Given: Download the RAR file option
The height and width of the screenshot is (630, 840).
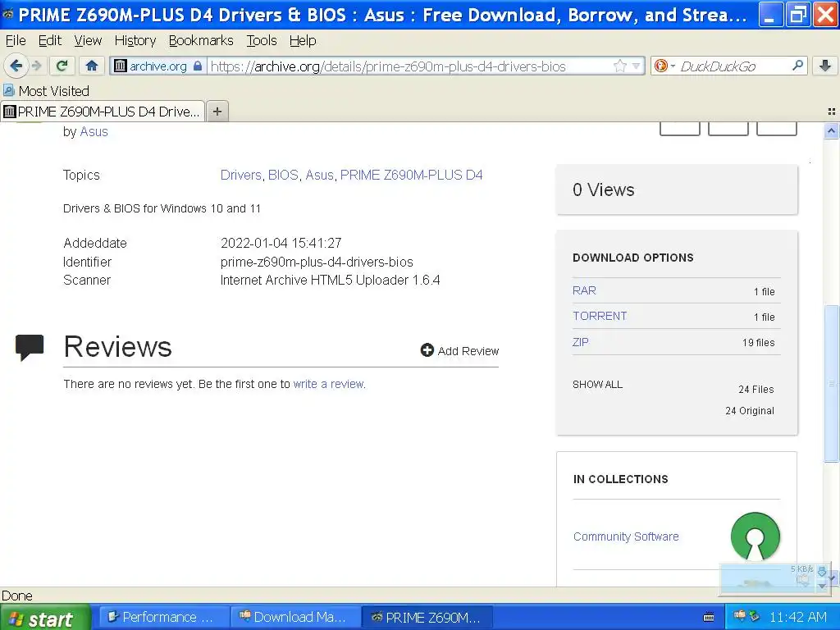Looking at the screenshot, I should (x=584, y=290).
